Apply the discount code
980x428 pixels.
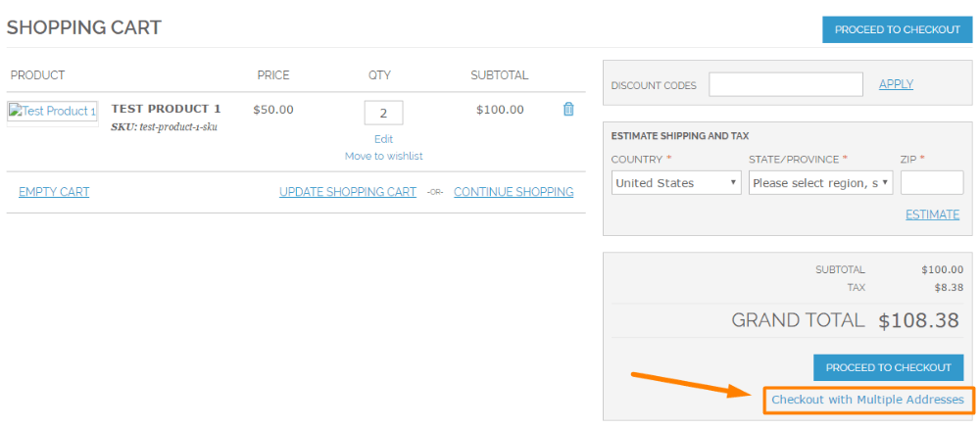click(896, 84)
